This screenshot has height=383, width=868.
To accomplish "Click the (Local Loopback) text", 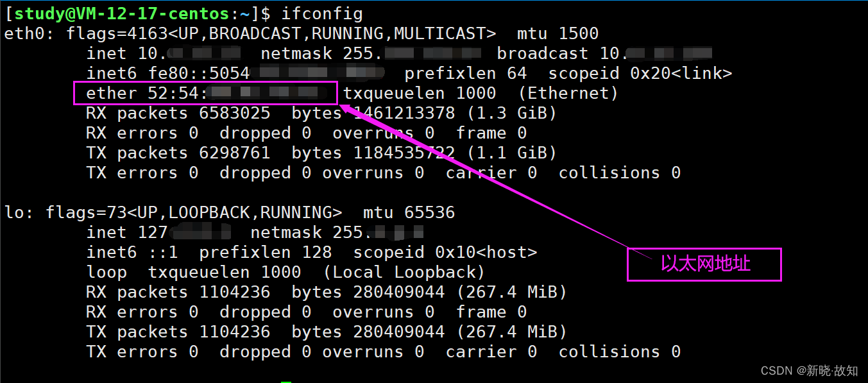I will (404, 272).
